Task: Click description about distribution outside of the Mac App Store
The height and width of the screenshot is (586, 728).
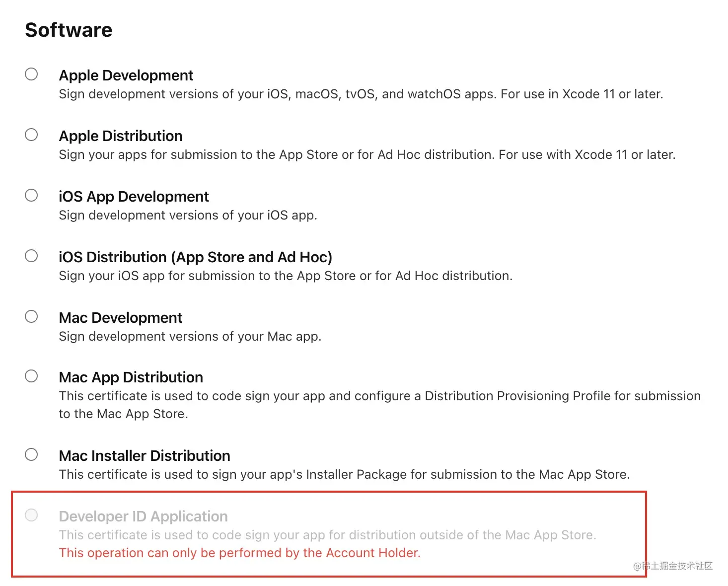Action: [328, 535]
